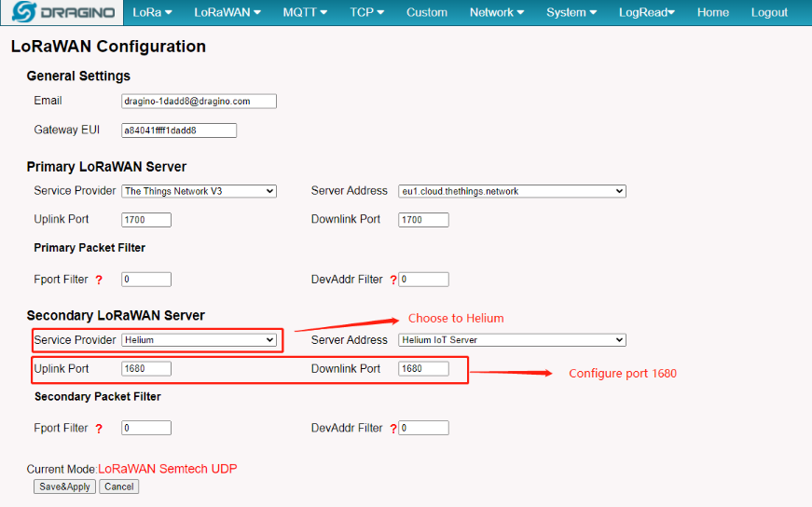This screenshot has width=812, height=507.
Task: Click Primary DevAddr Filter help icon
Action: (393, 281)
